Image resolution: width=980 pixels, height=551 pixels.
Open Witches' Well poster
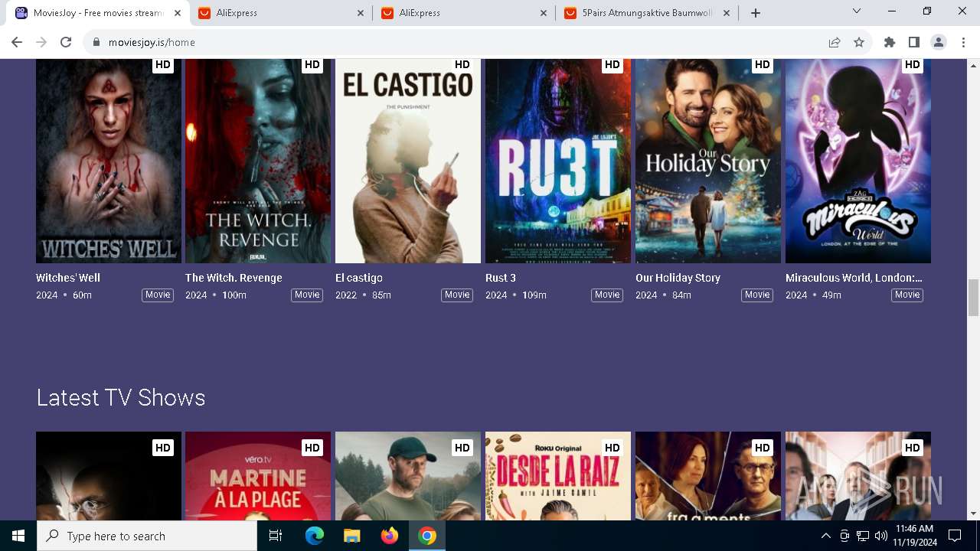109,161
